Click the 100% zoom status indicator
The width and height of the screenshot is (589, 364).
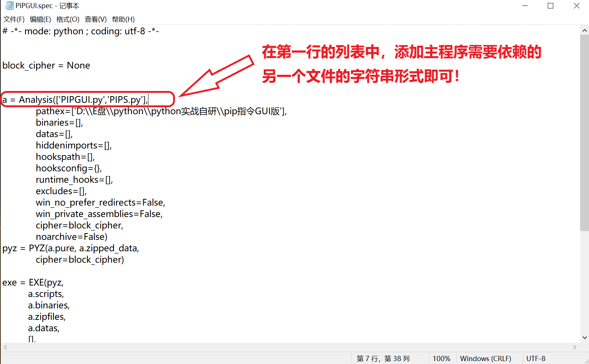pos(441,358)
